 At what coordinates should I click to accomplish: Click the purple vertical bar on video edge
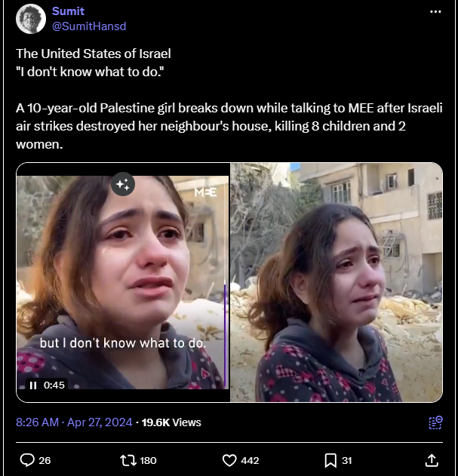[225, 332]
